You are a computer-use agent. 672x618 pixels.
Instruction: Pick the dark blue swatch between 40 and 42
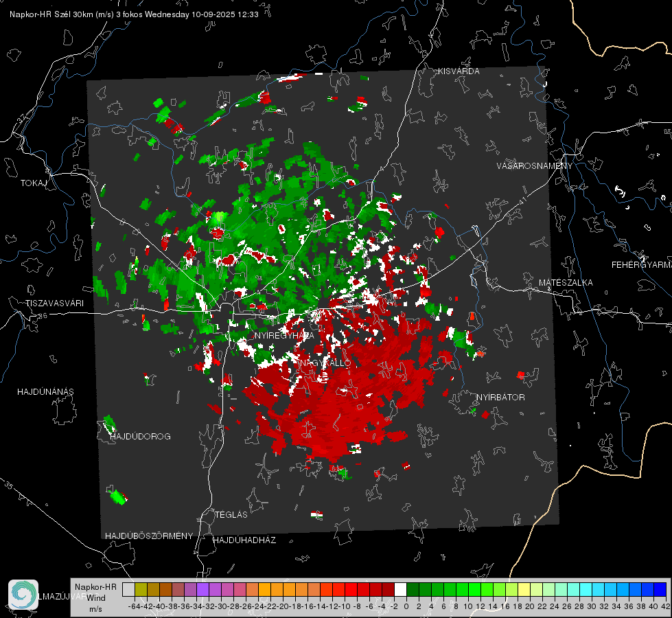[x=660, y=589]
